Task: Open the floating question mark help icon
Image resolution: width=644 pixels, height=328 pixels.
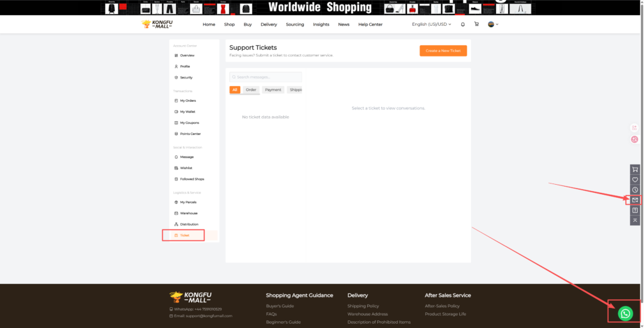Action: coord(635,210)
